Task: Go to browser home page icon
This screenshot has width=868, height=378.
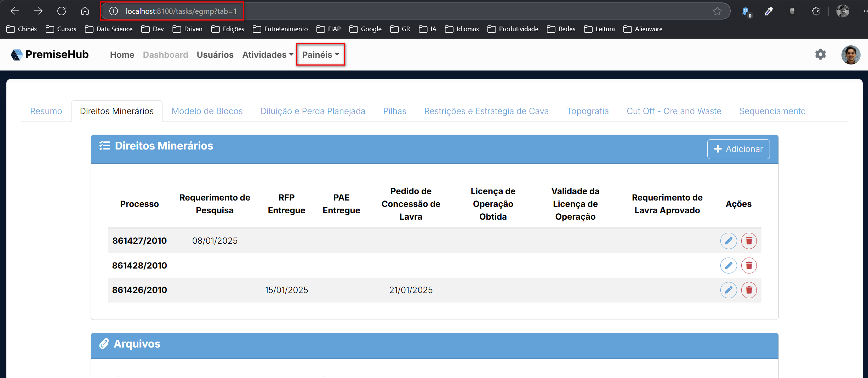Action: [85, 11]
